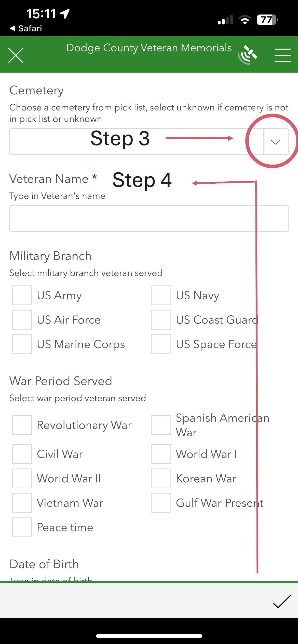
Task: Enable the Gulf War-Present checkbox
Action: [161, 503]
